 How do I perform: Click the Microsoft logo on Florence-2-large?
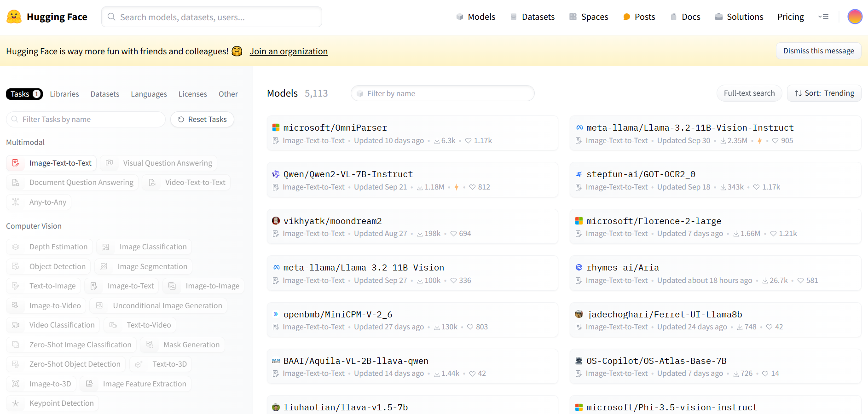tap(579, 221)
